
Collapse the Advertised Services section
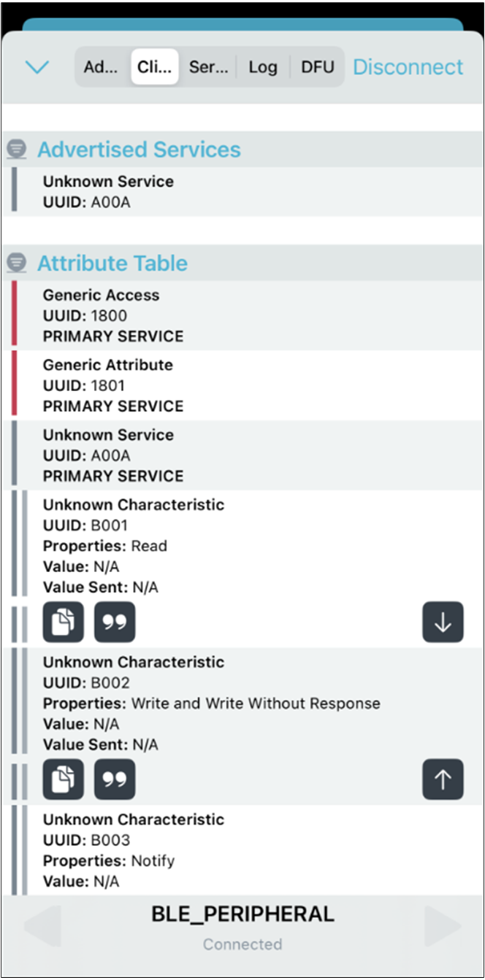[x=16, y=150]
